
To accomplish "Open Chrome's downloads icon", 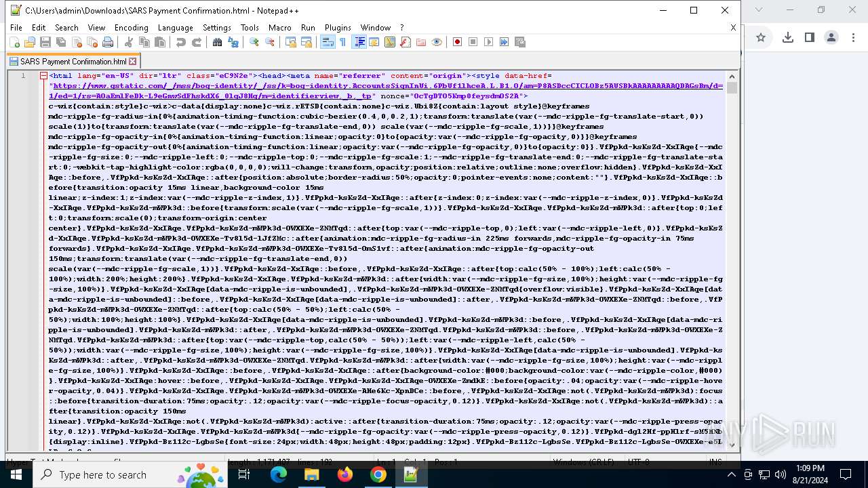I will tap(787, 38).
